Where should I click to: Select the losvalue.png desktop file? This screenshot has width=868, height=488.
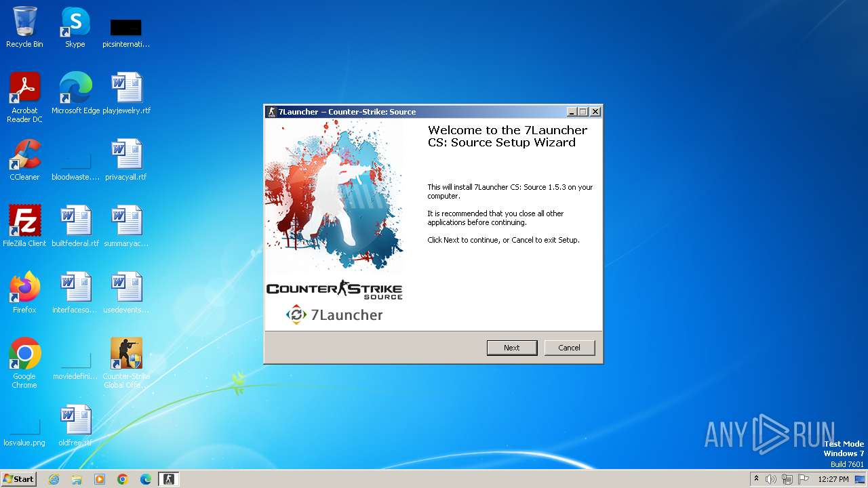[x=24, y=432]
